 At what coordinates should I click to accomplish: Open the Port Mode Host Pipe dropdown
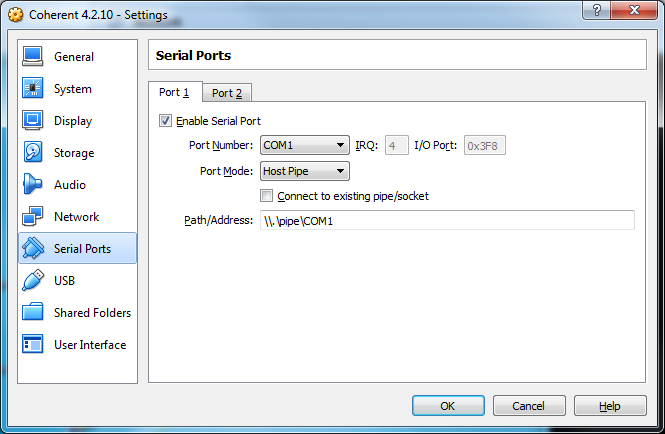click(305, 171)
